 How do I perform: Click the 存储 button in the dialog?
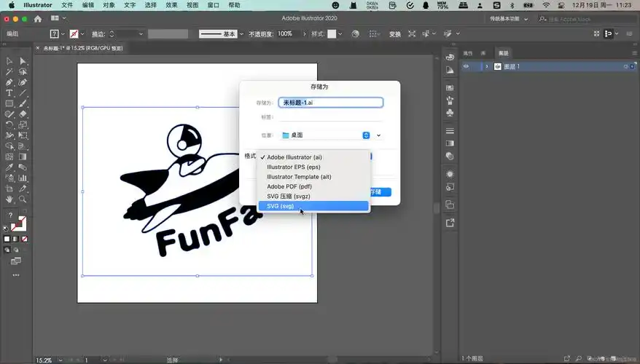(x=380, y=192)
